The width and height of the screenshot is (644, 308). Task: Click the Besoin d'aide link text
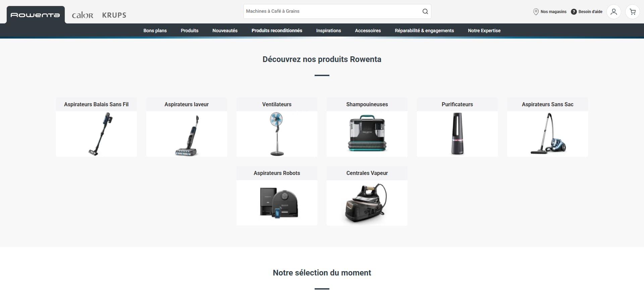[x=590, y=12]
